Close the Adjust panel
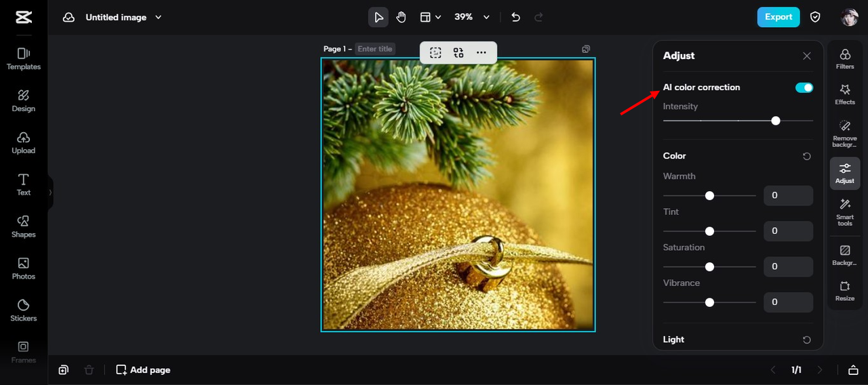The image size is (868, 385). pyautogui.click(x=807, y=56)
